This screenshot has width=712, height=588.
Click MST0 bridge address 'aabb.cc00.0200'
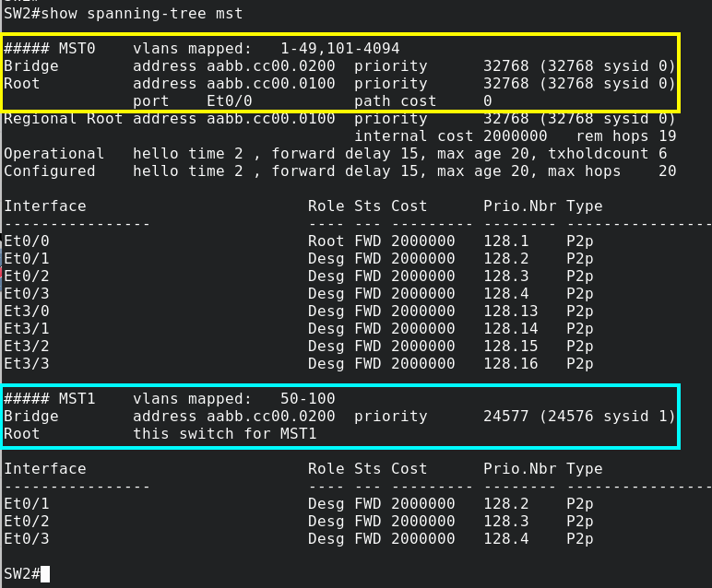(271, 65)
